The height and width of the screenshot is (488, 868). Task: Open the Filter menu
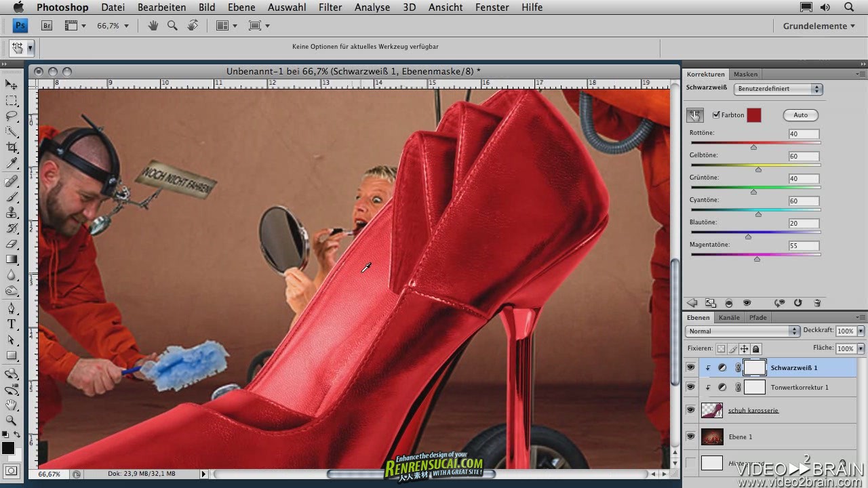[330, 7]
